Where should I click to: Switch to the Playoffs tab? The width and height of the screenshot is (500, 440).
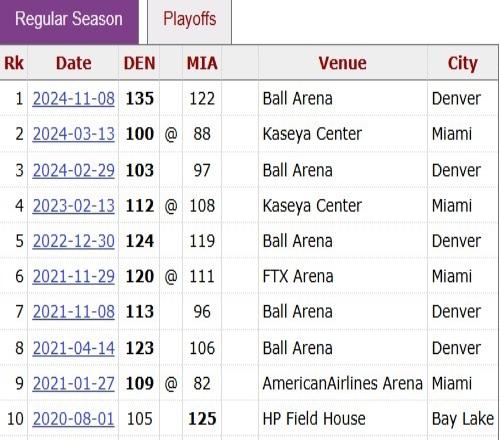click(x=189, y=20)
